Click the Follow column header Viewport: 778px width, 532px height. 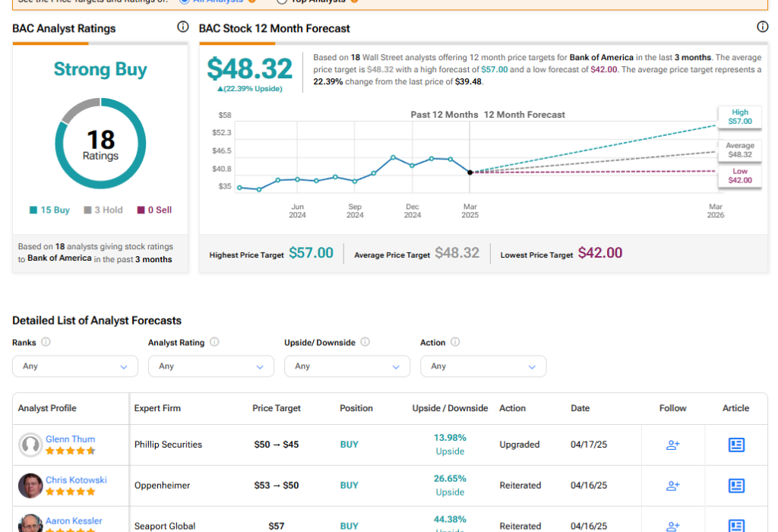pos(673,408)
